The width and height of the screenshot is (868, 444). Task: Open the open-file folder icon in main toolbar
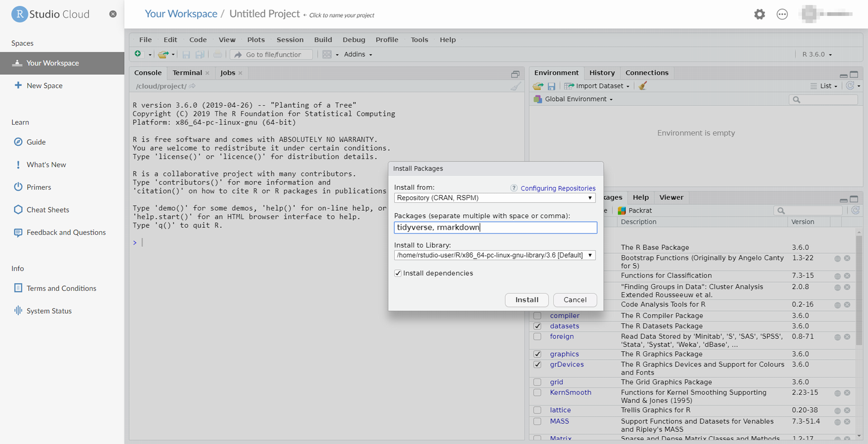[x=163, y=54]
